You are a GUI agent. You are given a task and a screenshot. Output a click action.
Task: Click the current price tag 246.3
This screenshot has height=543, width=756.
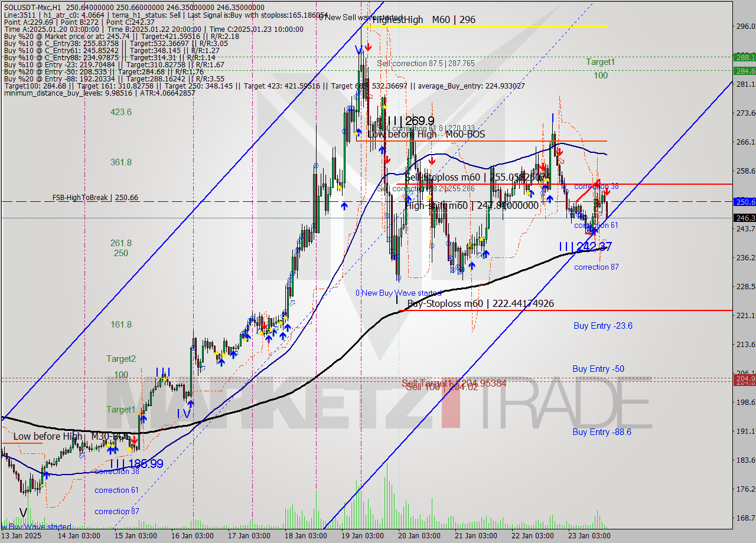click(x=744, y=218)
